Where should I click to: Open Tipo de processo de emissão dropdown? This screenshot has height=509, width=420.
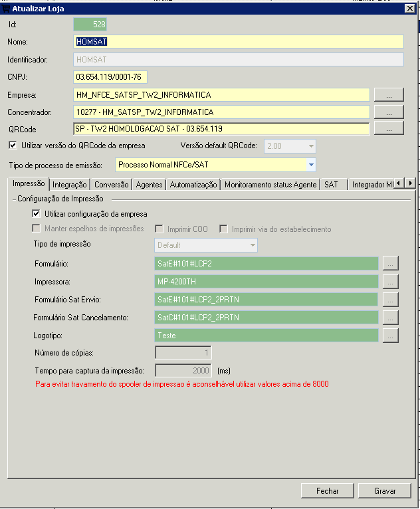(310, 165)
